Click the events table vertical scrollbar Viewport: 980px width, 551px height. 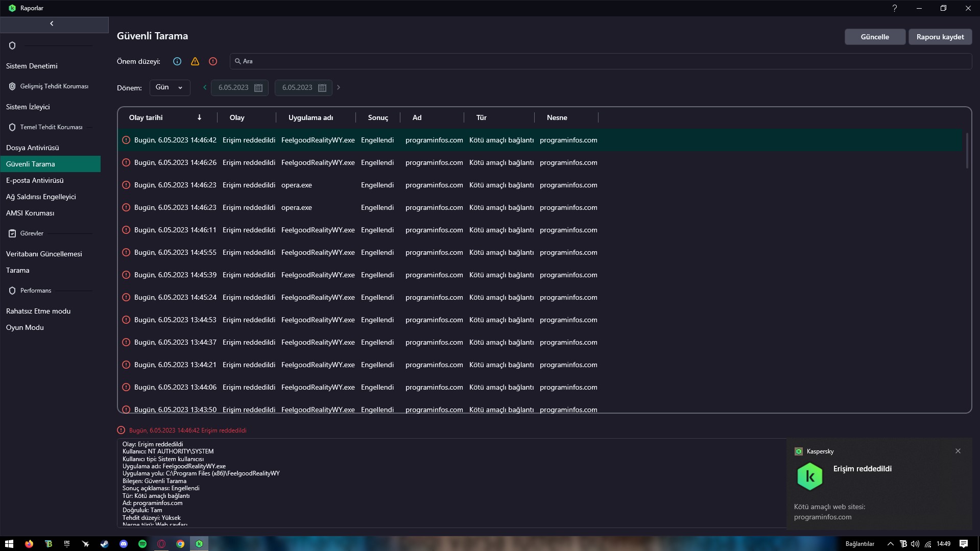pos(967,151)
